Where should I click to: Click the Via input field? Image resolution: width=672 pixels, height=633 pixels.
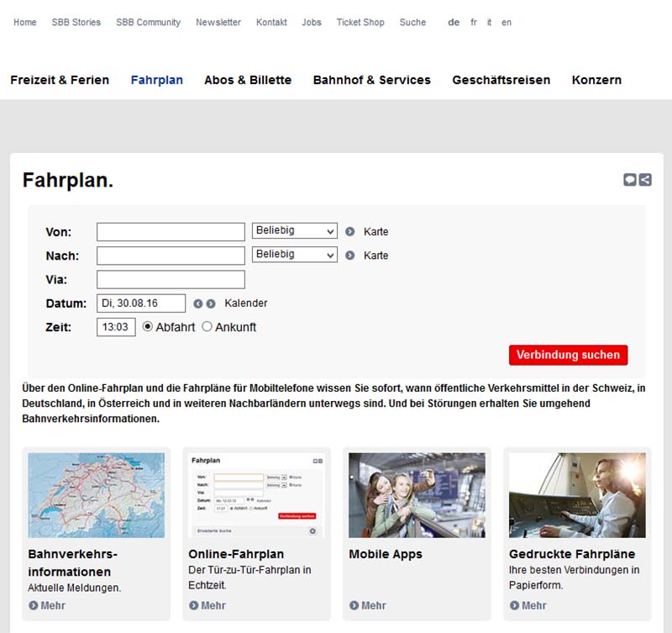pyautogui.click(x=171, y=279)
